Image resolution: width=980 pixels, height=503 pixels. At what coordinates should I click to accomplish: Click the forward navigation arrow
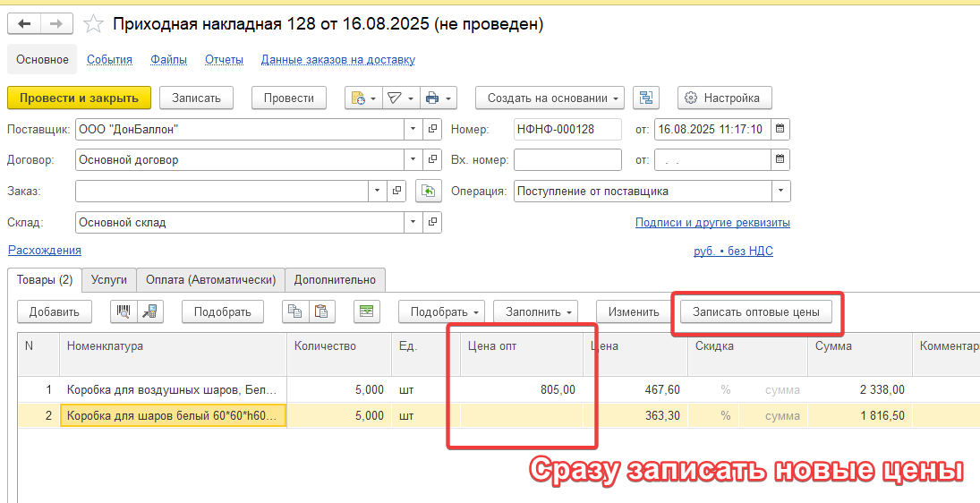[x=56, y=24]
